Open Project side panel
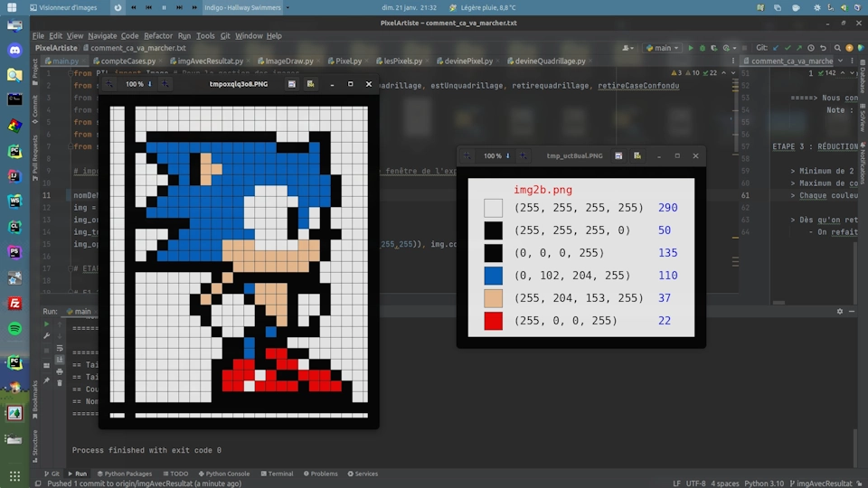This screenshot has height=488, width=868. click(35, 73)
